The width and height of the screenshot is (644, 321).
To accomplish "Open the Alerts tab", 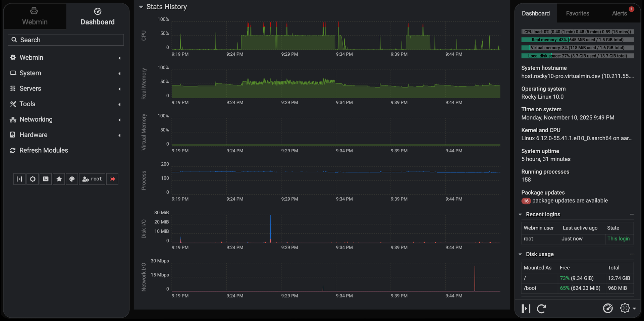I will pyautogui.click(x=619, y=13).
